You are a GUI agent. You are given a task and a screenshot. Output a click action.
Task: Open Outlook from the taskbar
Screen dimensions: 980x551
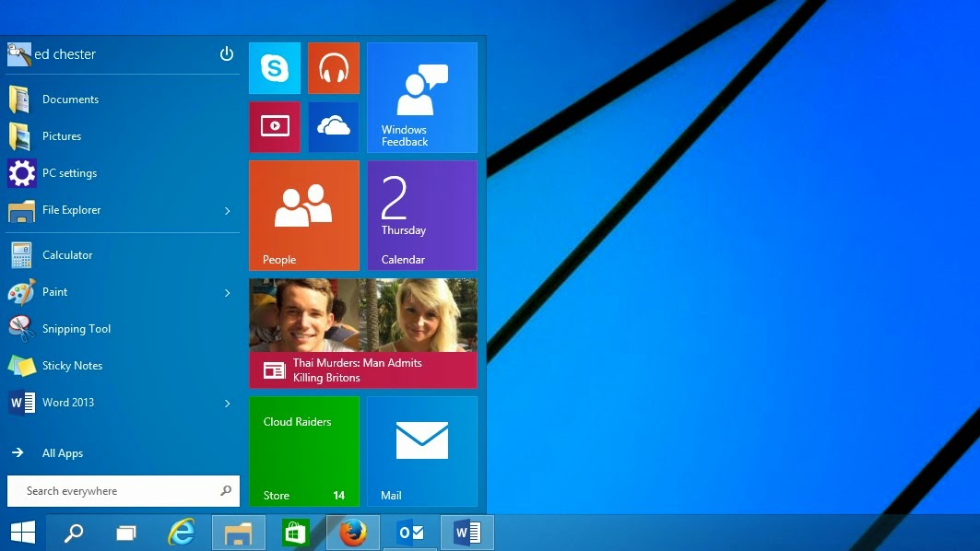coord(409,532)
